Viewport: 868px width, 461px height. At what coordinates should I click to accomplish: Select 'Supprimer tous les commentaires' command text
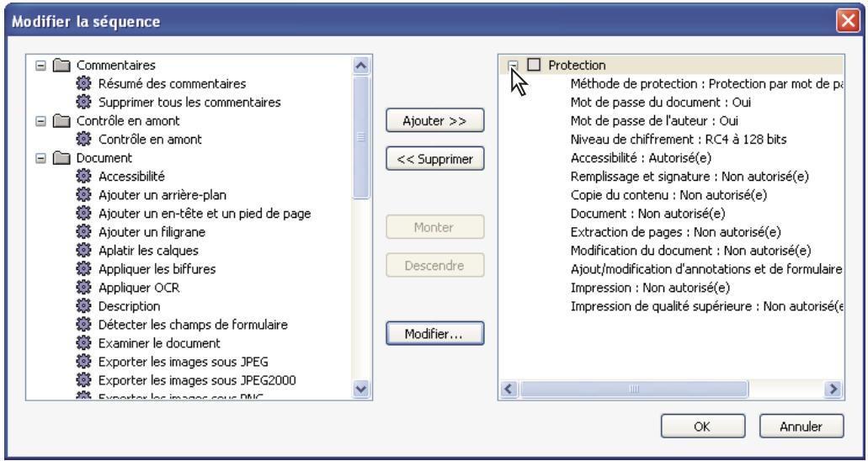(189, 103)
